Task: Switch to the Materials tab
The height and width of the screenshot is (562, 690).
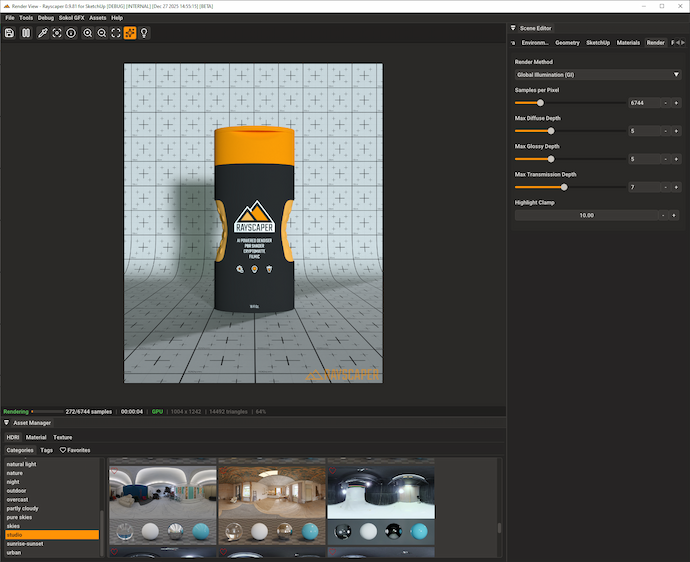Action: (x=628, y=43)
